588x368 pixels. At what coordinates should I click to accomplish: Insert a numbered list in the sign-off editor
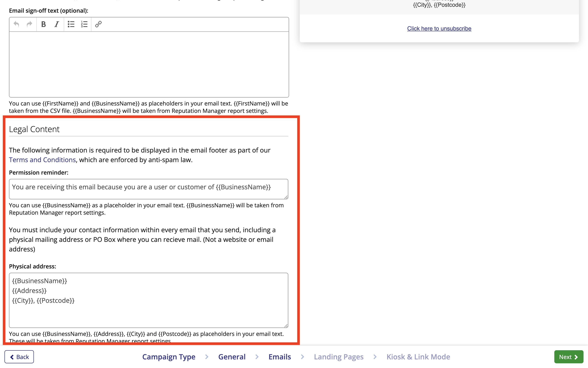tap(84, 24)
